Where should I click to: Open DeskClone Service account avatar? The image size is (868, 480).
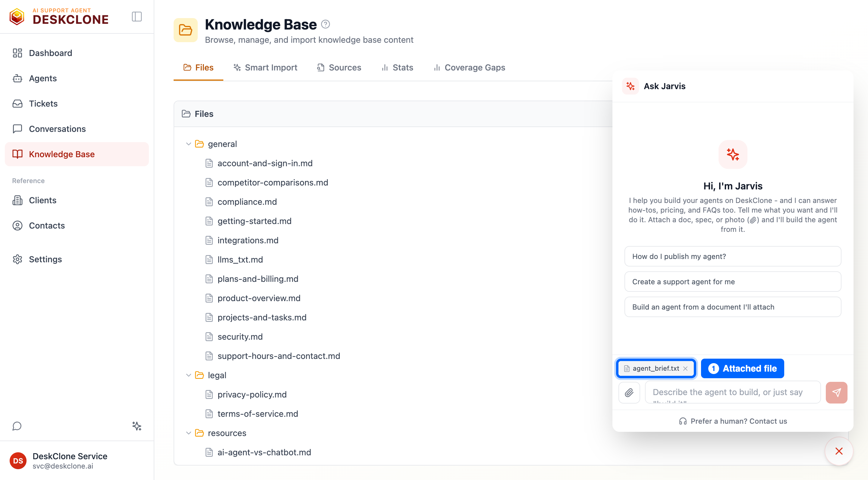[x=18, y=460]
